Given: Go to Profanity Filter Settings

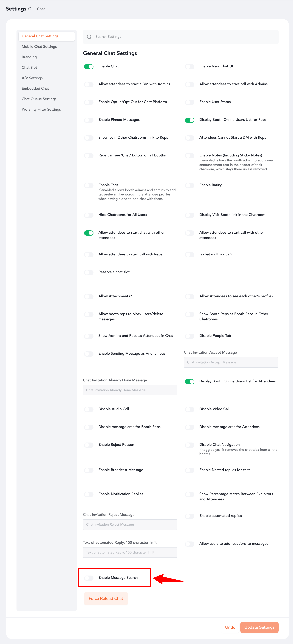Looking at the screenshot, I should 41,109.
